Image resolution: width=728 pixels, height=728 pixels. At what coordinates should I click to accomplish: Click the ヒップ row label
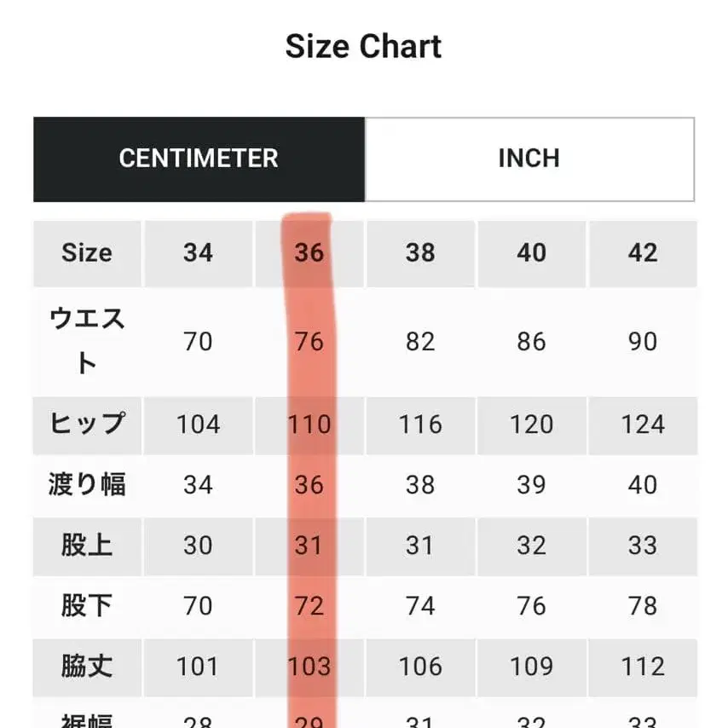86,424
